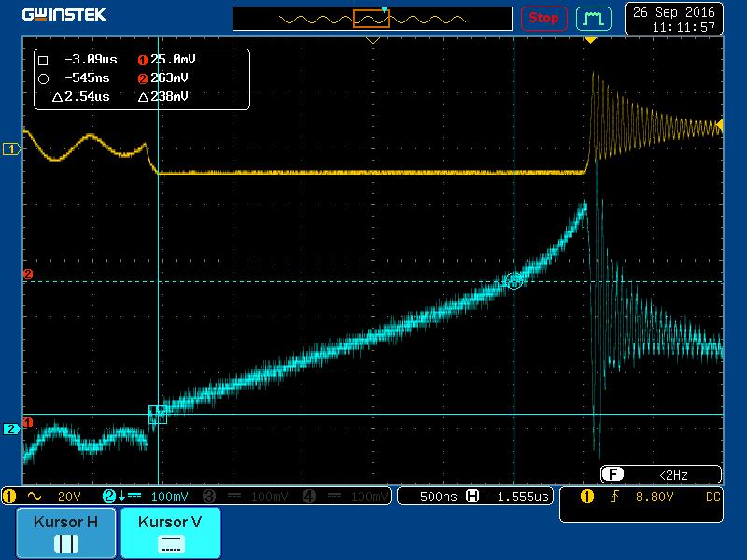Select the square cursor marker on the waveform
Screen dimensions: 747x560
(158, 413)
